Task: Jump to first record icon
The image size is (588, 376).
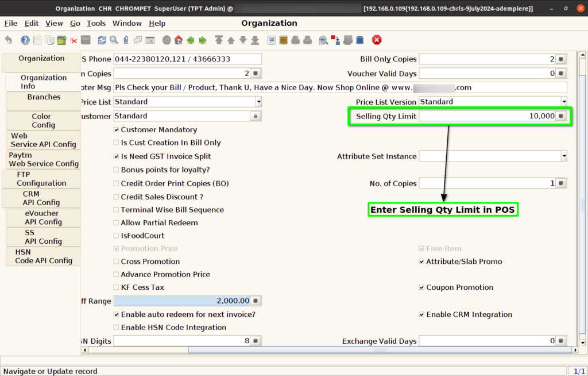Action: [219, 40]
